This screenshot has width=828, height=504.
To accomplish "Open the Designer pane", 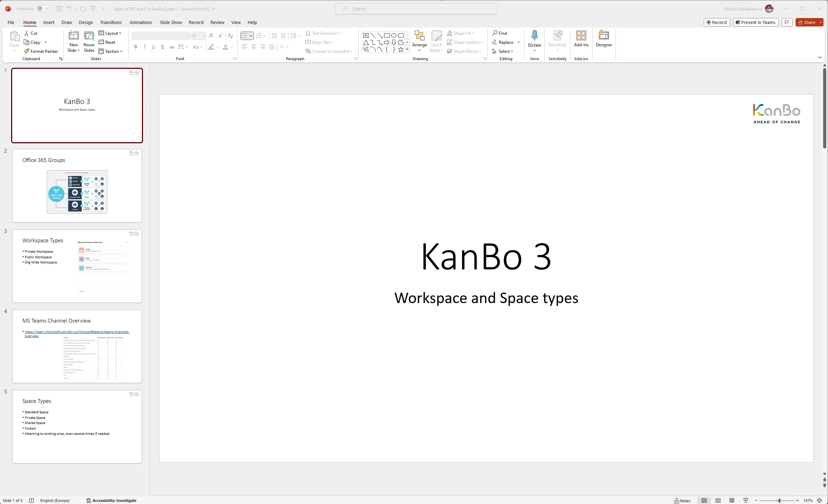I will (x=603, y=39).
